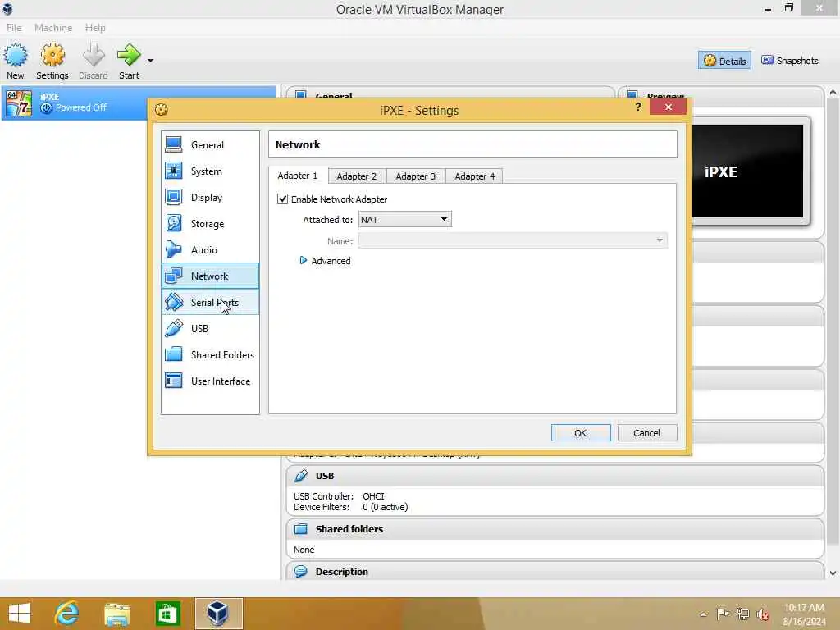The width and height of the screenshot is (840, 630).
Task: Open the System settings category
Action: pos(210,171)
